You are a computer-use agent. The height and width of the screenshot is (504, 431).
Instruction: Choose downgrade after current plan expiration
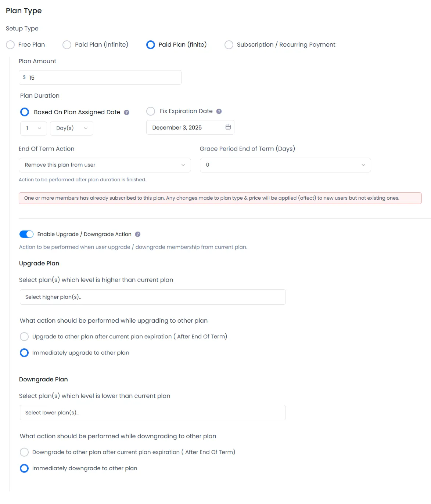pos(24,452)
